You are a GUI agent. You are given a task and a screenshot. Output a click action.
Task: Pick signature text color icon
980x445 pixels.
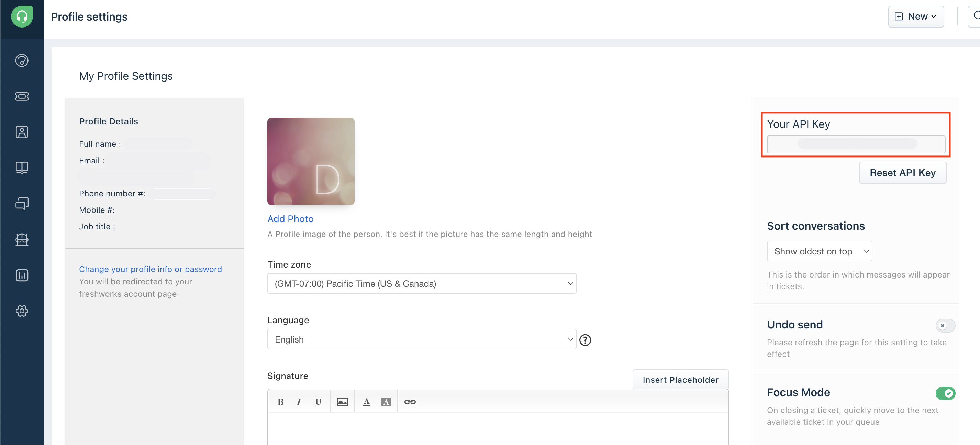(x=366, y=402)
